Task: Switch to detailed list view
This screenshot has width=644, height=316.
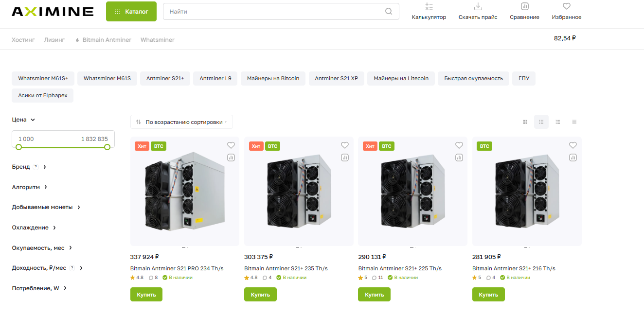Action: point(558,122)
